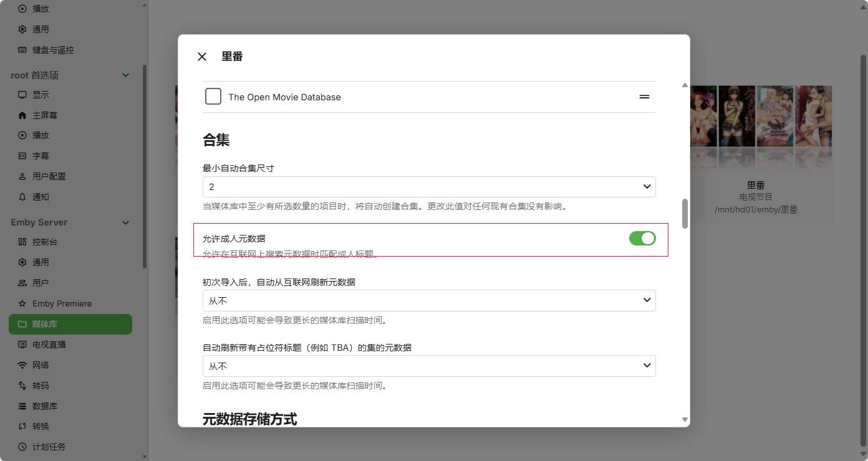Check The Open Movie Database checkbox
The image size is (868, 461).
(213, 97)
